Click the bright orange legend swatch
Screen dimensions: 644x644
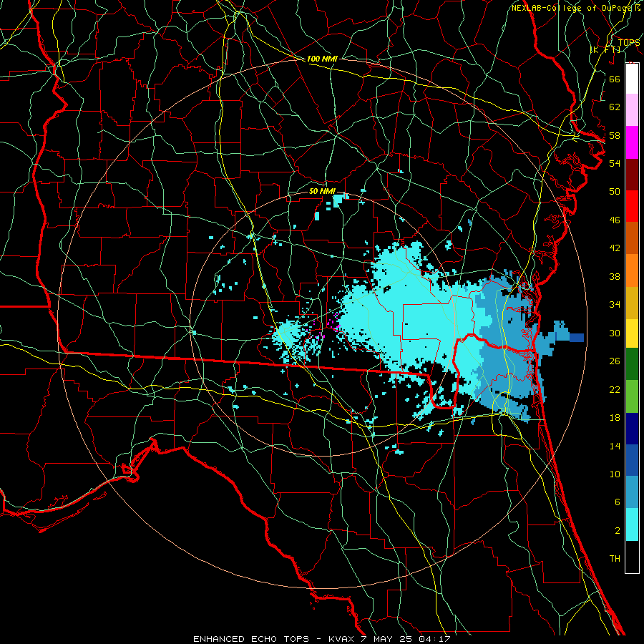632,270
